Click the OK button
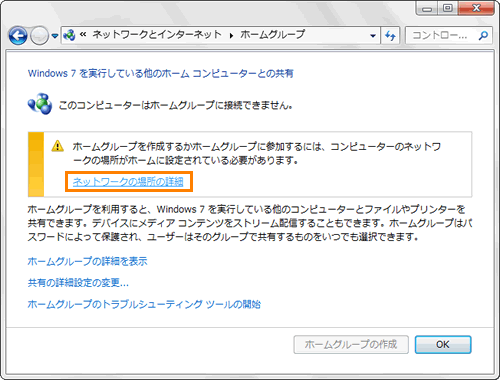 tap(443, 344)
